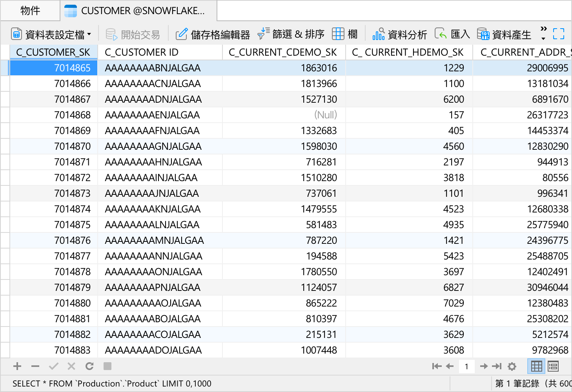This screenshot has width=572, height=392.
Task: Click the C_CURRENT_HDEMO_SK column header
Action: click(x=409, y=52)
